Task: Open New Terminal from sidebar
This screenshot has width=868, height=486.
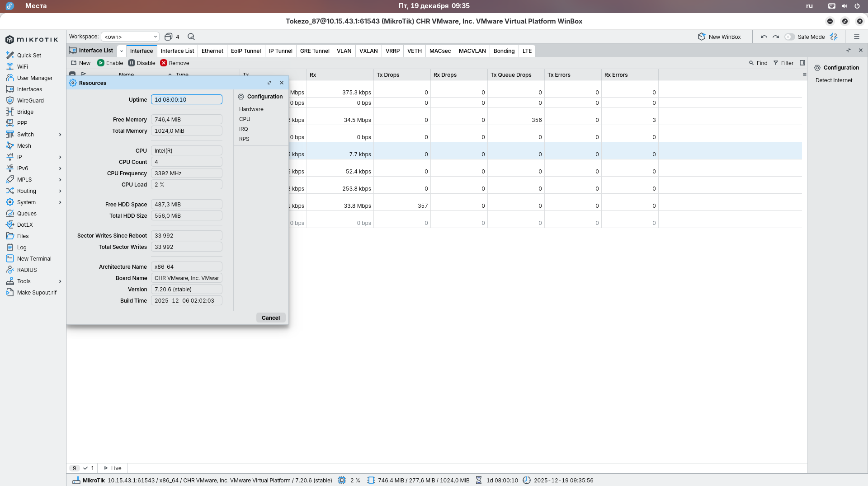Action: [34, 258]
